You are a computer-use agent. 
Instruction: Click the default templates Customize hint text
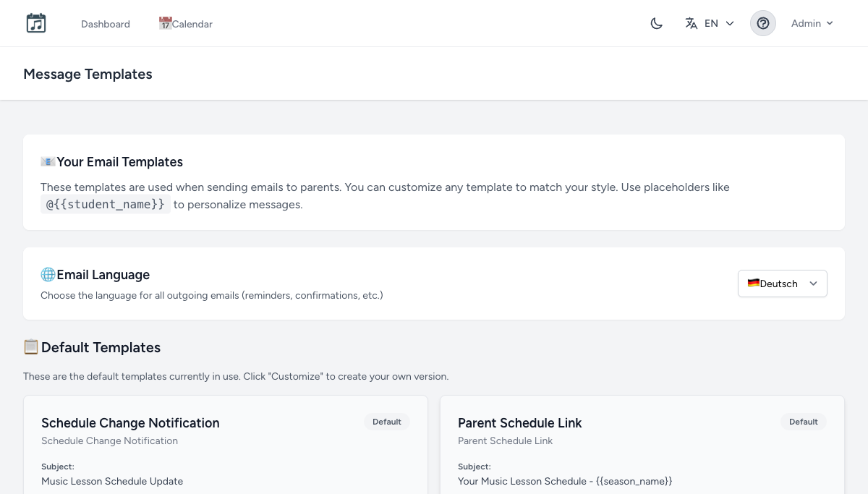tap(236, 376)
